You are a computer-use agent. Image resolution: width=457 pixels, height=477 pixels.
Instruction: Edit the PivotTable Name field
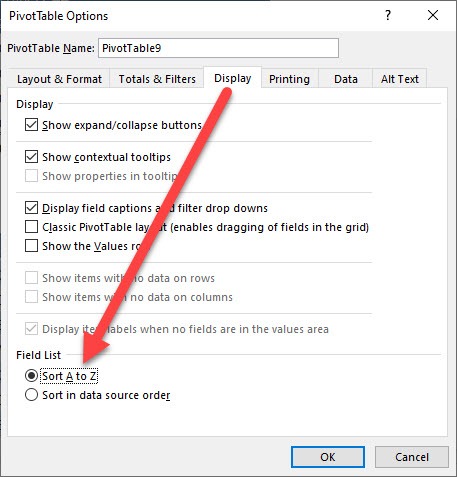pyautogui.click(x=218, y=48)
